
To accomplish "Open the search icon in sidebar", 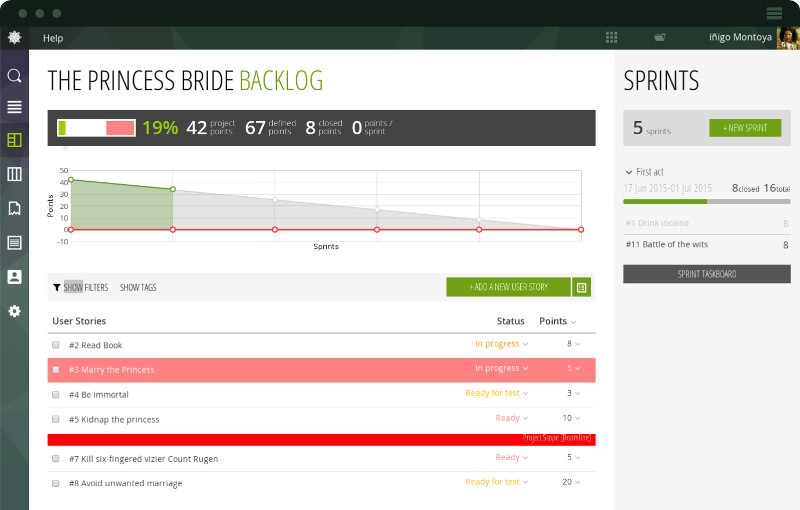I will [14, 76].
